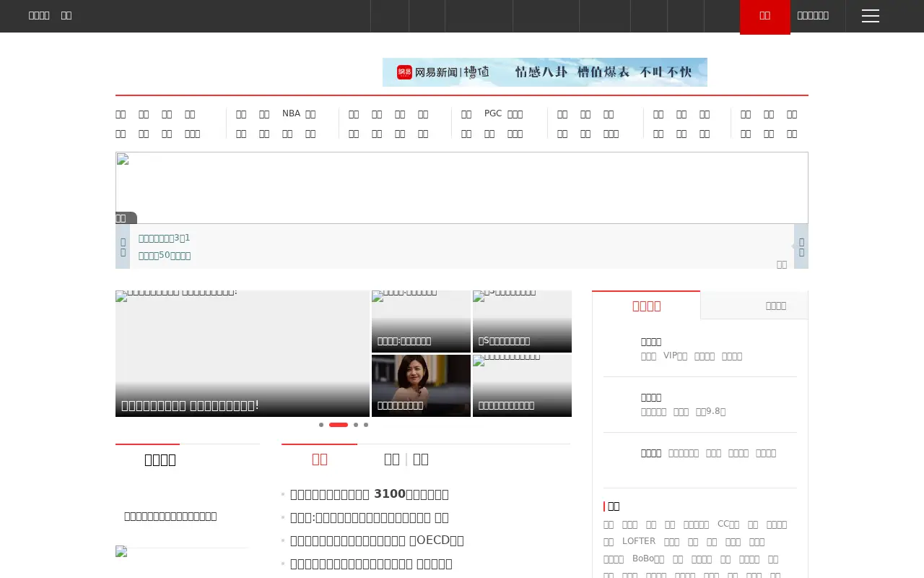
Task: Open the link containing "9.8"
Action: 710,411
